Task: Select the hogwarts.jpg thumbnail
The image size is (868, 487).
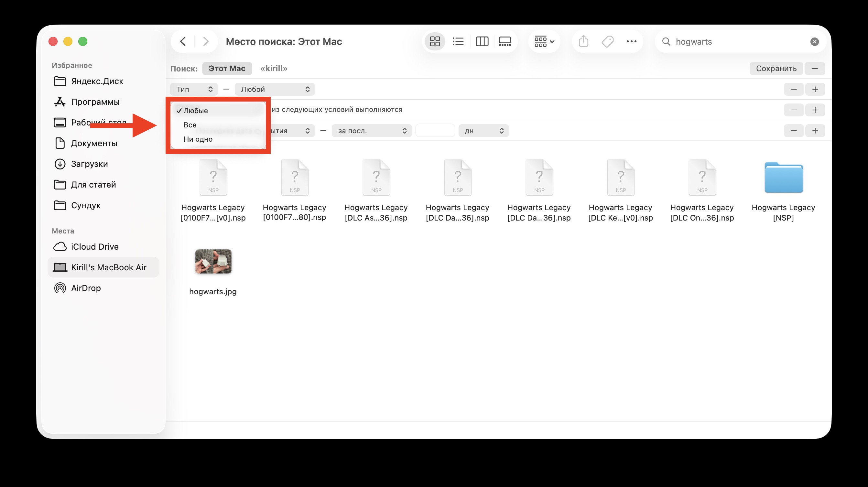Action: click(x=213, y=262)
